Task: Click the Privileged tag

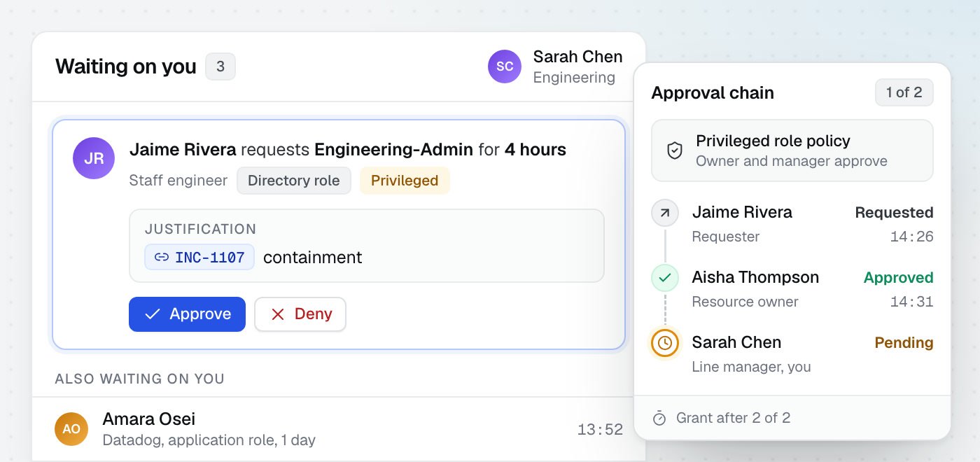Action: [x=405, y=181]
